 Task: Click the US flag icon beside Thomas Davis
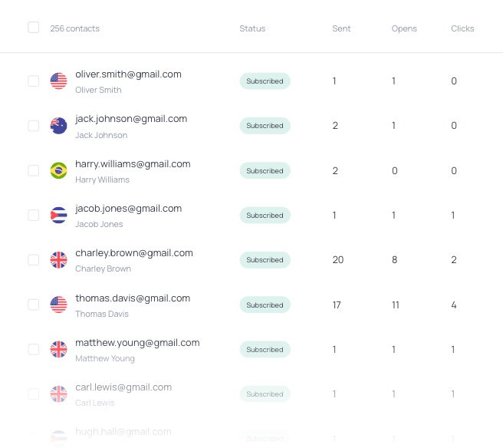[58, 305]
